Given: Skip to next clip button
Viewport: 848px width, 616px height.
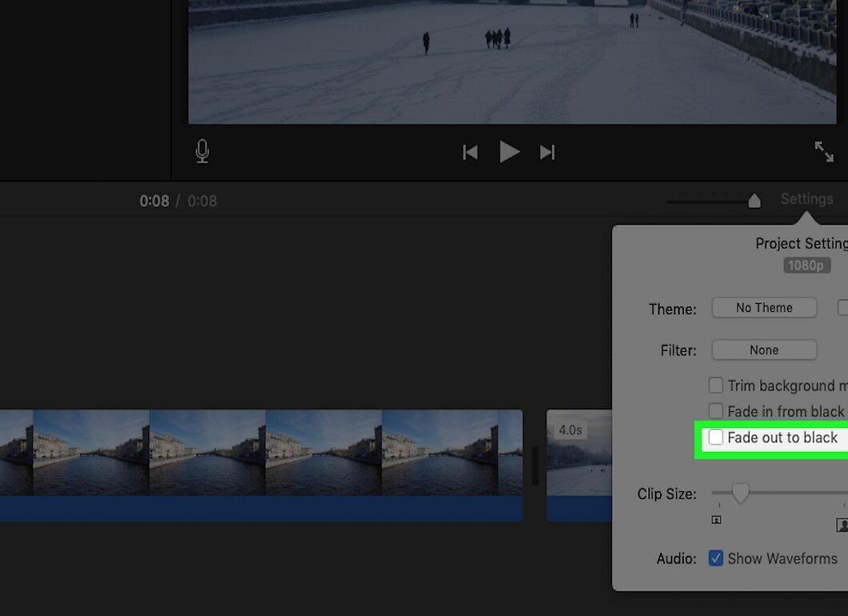Looking at the screenshot, I should pos(547,153).
